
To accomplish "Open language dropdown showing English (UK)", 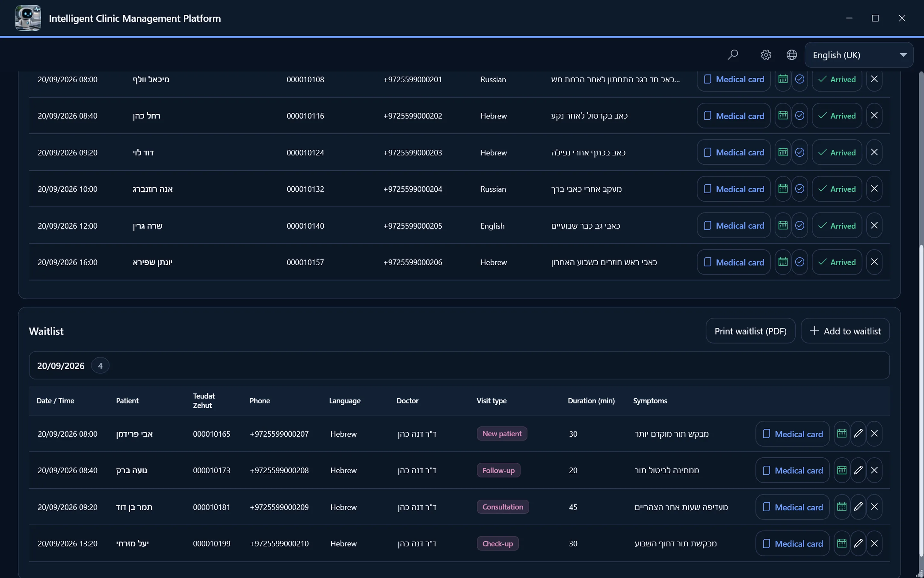I will pyautogui.click(x=859, y=55).
